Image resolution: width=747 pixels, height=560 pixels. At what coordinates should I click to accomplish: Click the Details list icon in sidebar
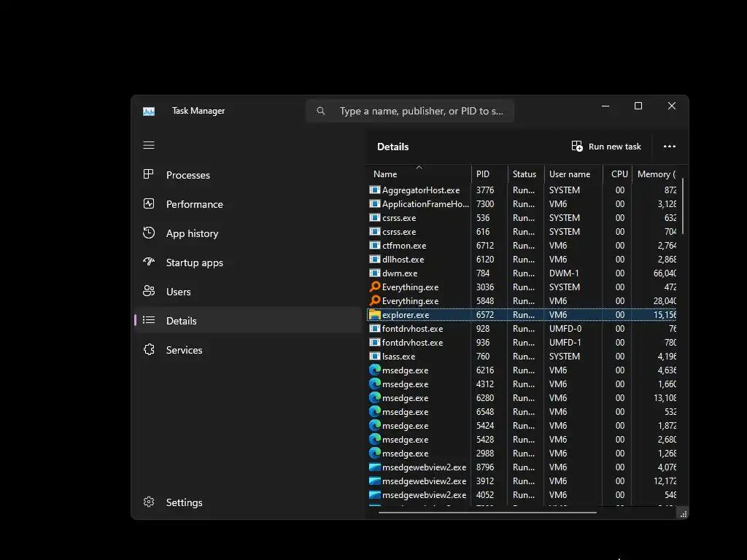(x=149, y=320)
